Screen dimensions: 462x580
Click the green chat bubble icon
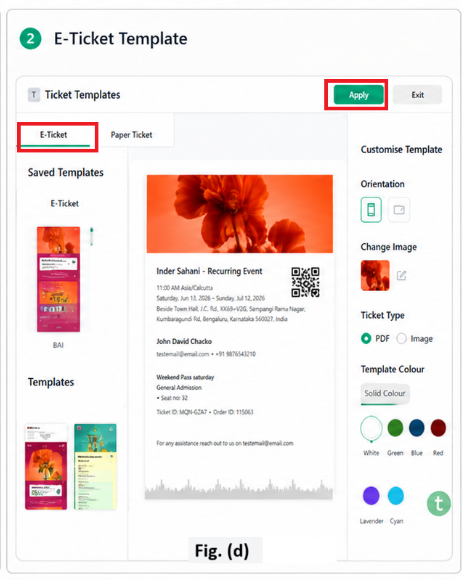(x=439, y=503)
